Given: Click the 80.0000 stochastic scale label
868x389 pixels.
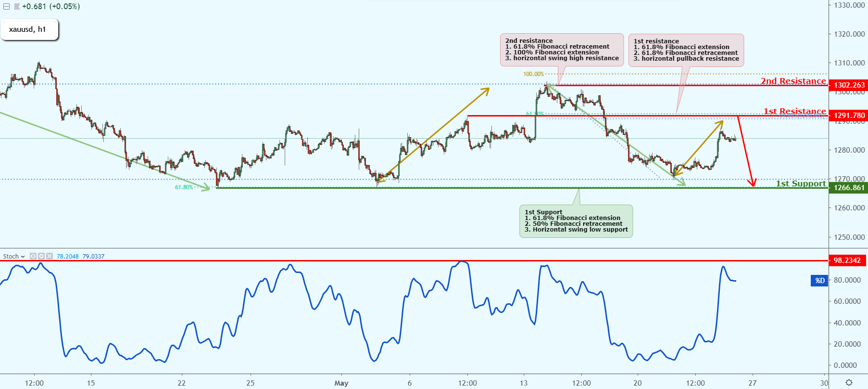Looking at the screenshot, I should [x=847, y=280].
